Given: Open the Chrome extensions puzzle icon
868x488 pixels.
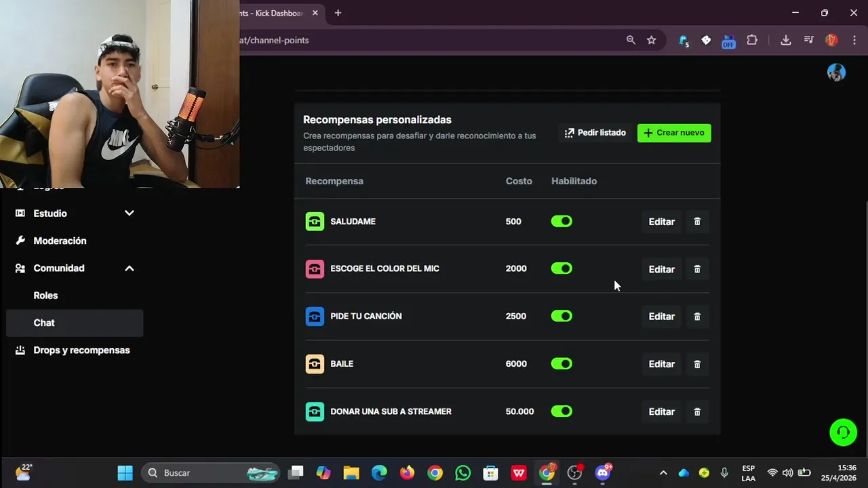Looking at the screenshot, I should (752, 40).
